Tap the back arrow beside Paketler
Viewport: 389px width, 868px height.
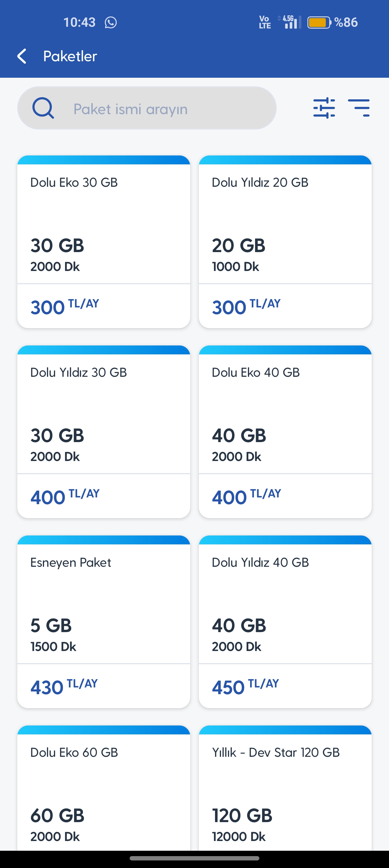(x=22, y=56)
